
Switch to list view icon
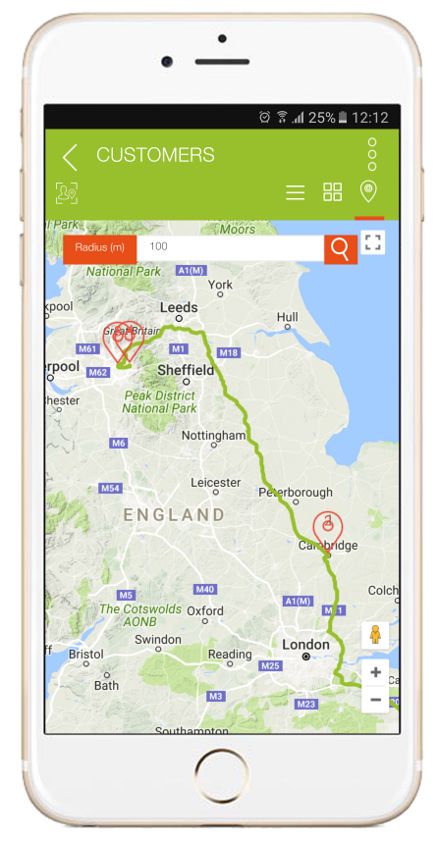click(x=295, y=192)
